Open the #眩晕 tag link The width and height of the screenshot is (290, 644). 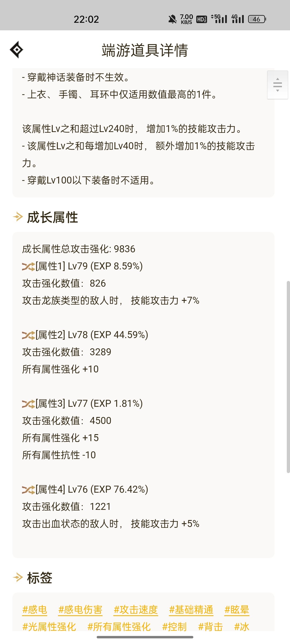237,610
